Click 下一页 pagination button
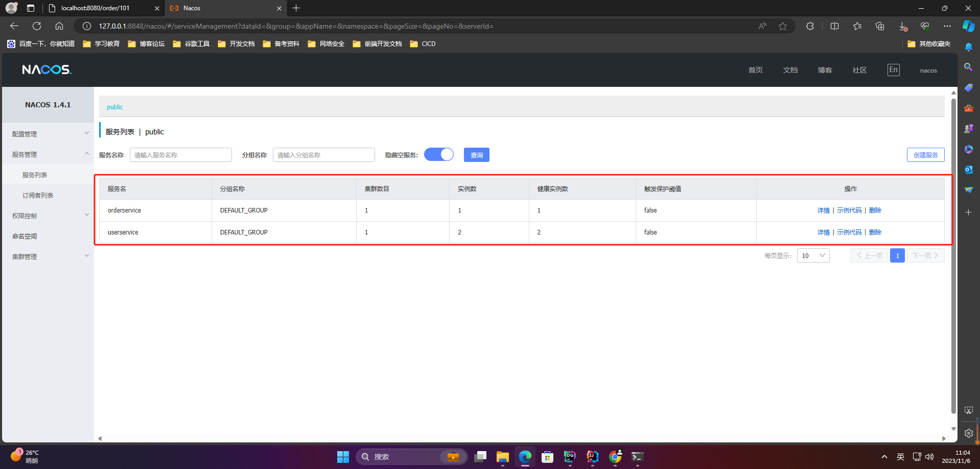Image resolution: width=980 pixels, height=469 pixels. [925, 255]
